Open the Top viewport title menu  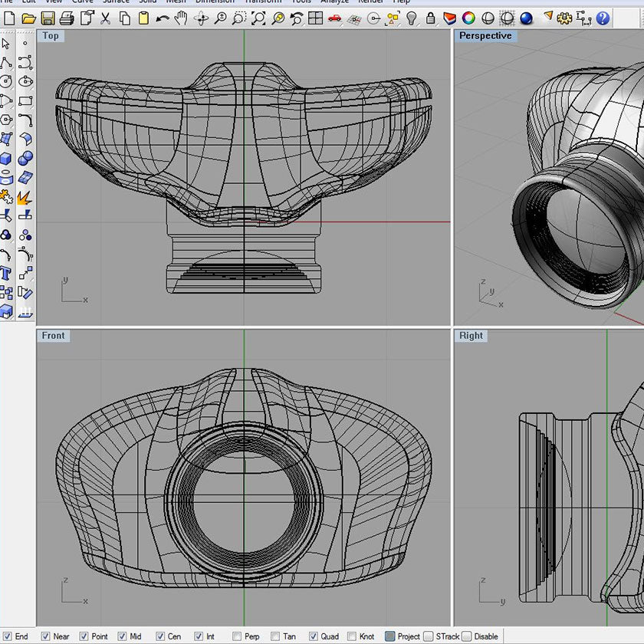(51, 36)
